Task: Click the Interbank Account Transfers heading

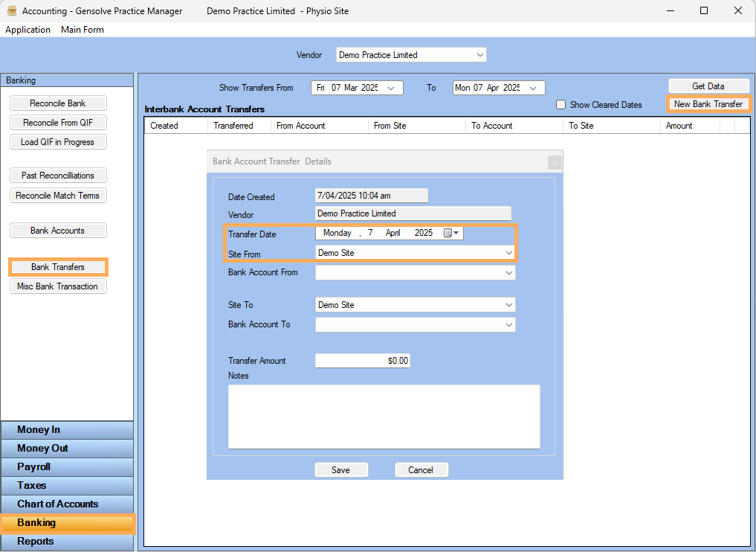Action: click(x=204, y=109)
